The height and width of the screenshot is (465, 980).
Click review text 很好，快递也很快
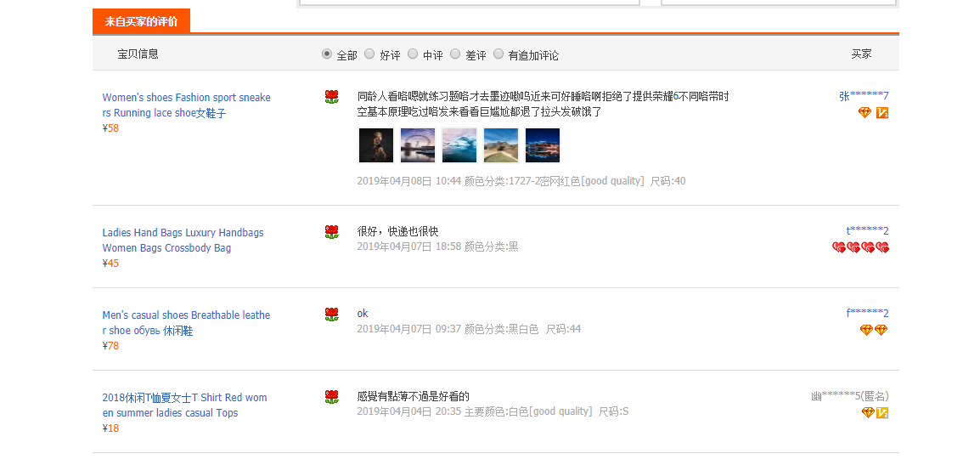(x=398, y=231)
